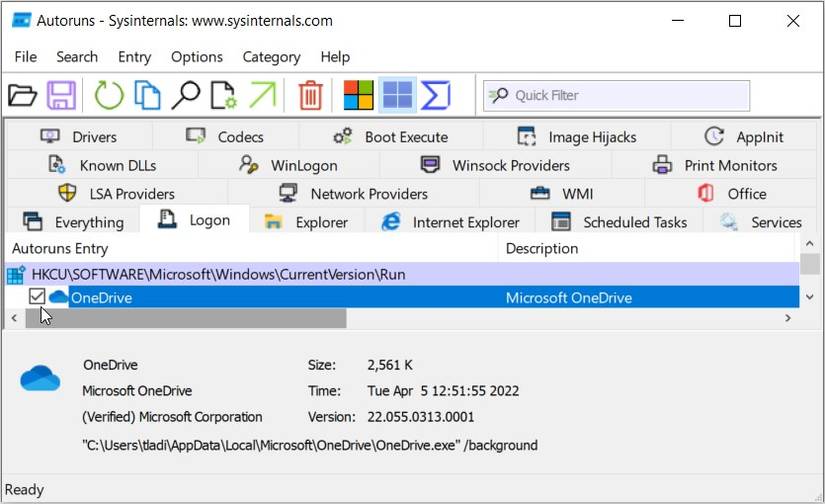The width and height of the screenshot is (825, 504).
Task: Sort by Autoruns Entry column header
Action: click(x=251, y=248)
